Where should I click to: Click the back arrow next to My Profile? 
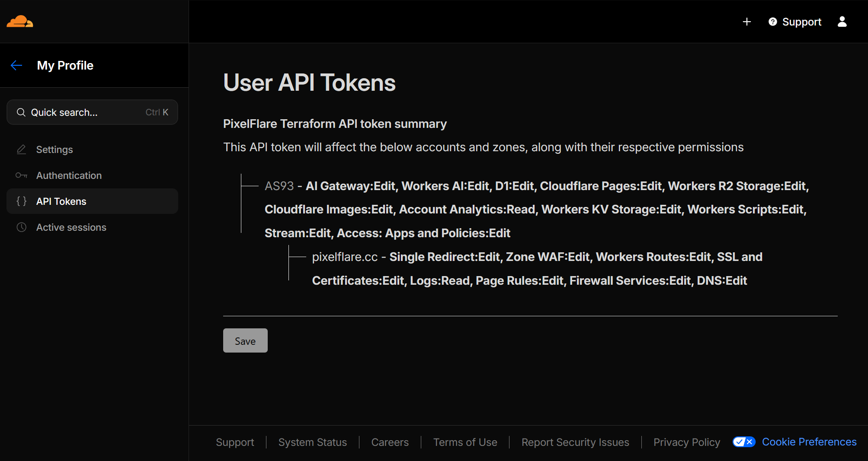tap(16, 65)
